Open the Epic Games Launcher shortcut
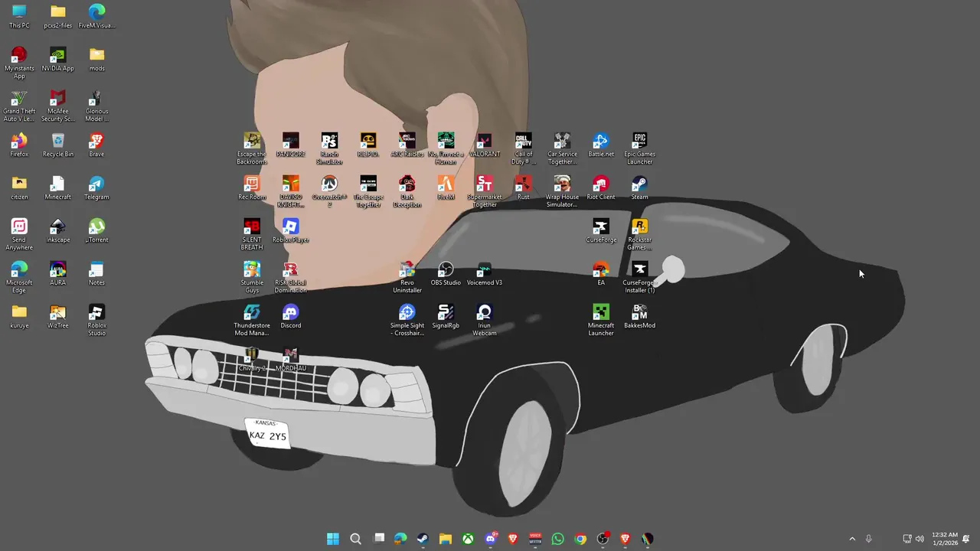The image size is (980, 551). point(639,148)
